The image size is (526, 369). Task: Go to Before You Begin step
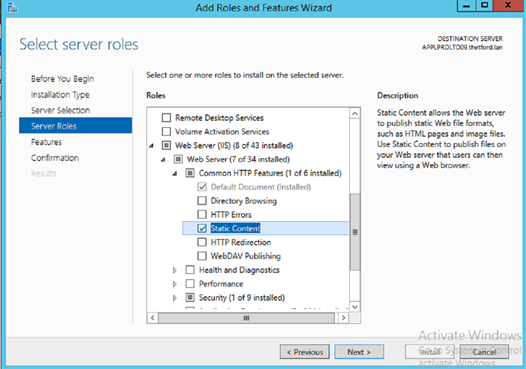coord(62,79)
